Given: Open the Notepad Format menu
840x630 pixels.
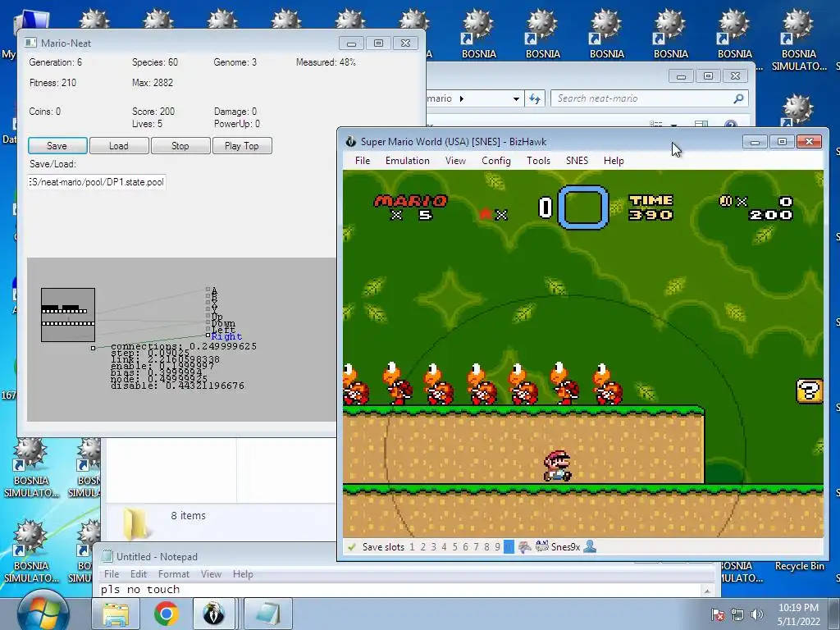Looking at the screenshot, I should (x=174, y=573).
